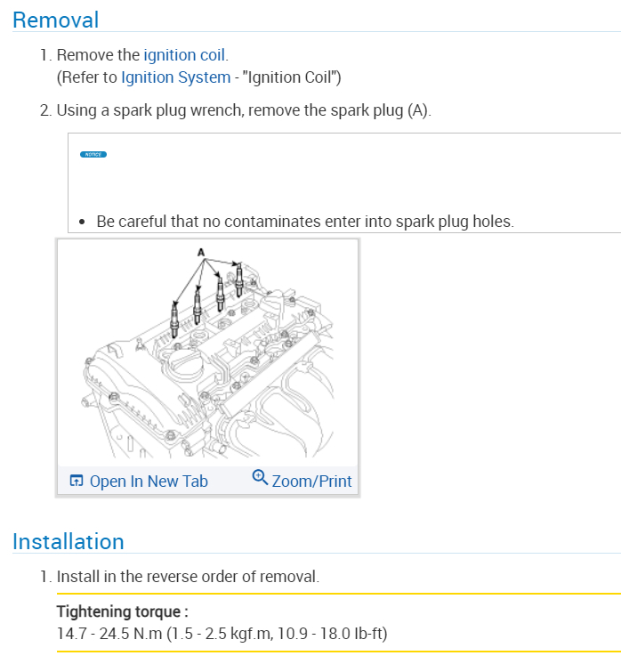This screenshot has height=672, width=621.
Task: Select the "Zoom/Print" text link
Action: (311, 482)
